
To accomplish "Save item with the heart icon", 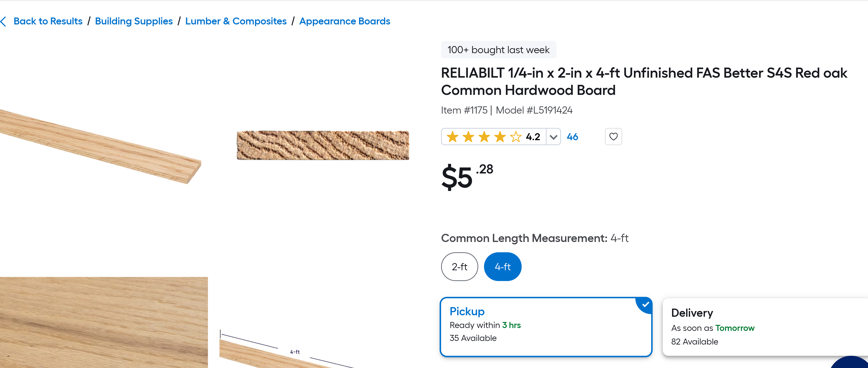I will point(613,137).
